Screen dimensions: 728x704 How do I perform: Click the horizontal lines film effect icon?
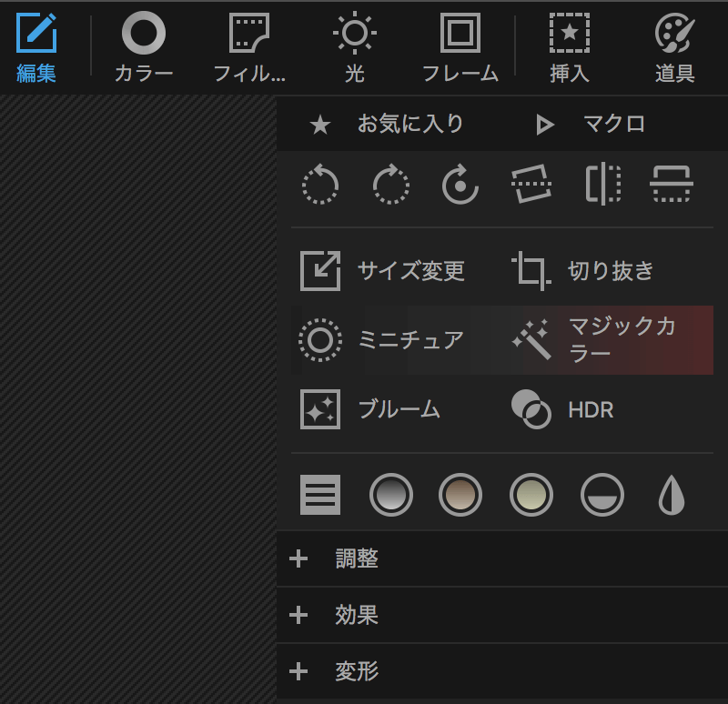(320, 496)
